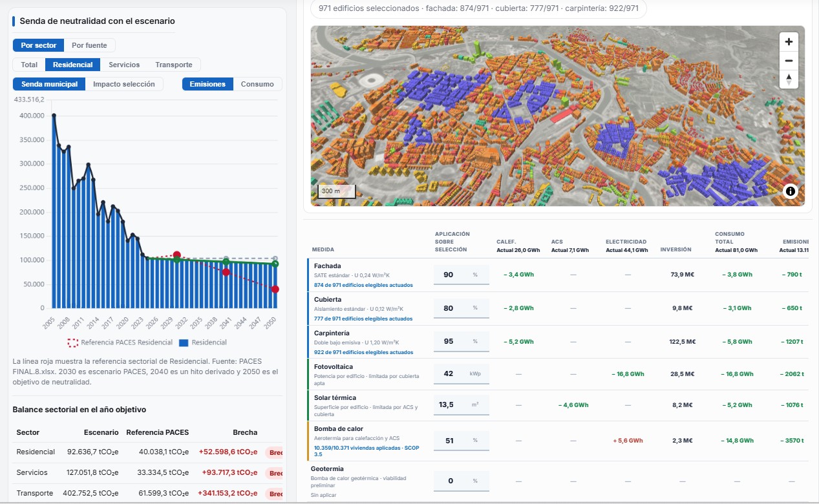Image resolution: width=819 pixels, height=504 pixels.
Task: Click the '92.636,7 tCO₂e' scenario value
Action: [x=94, y=452]
